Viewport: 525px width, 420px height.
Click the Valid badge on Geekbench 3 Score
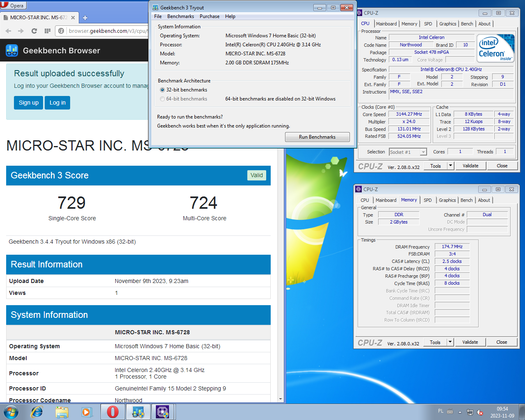[257, 175]
